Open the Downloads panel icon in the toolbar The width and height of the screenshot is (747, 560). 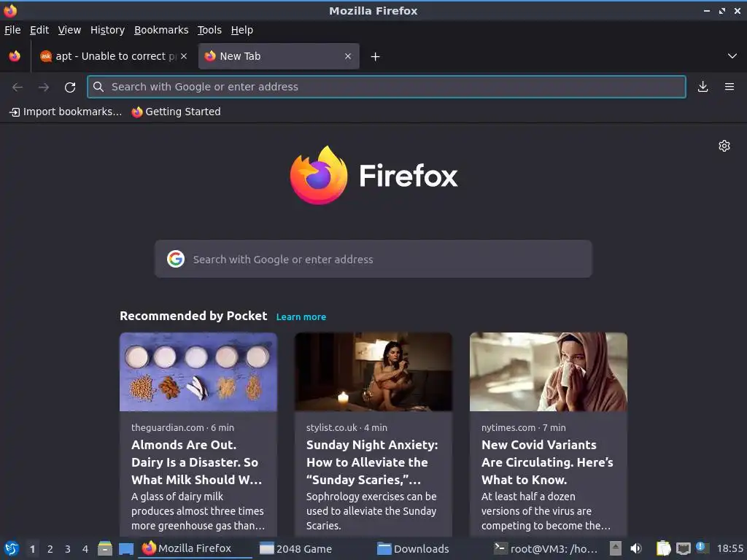point(703,87)
